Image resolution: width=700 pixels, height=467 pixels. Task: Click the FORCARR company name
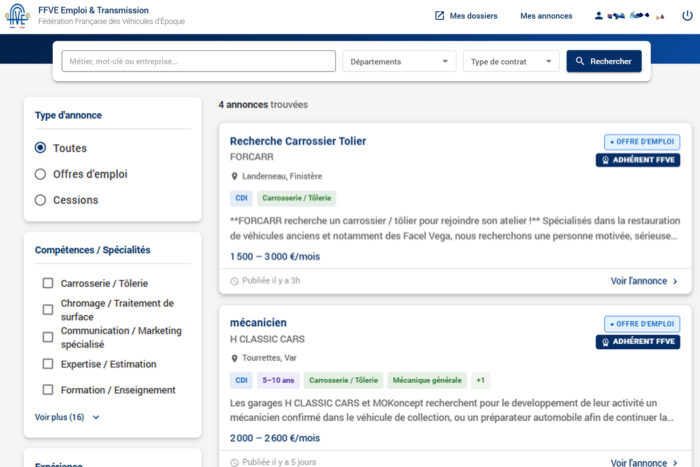(251, 157)
